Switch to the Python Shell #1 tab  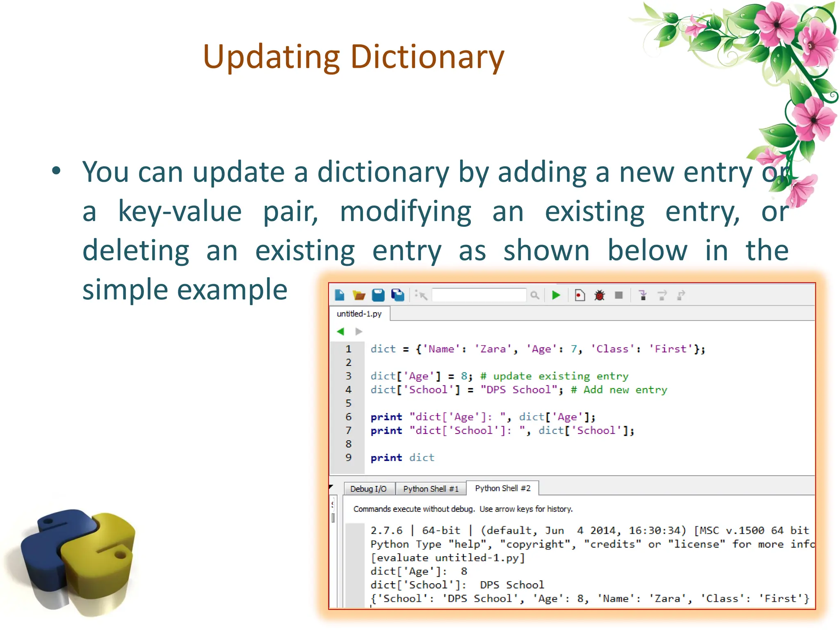click(431, 489)
